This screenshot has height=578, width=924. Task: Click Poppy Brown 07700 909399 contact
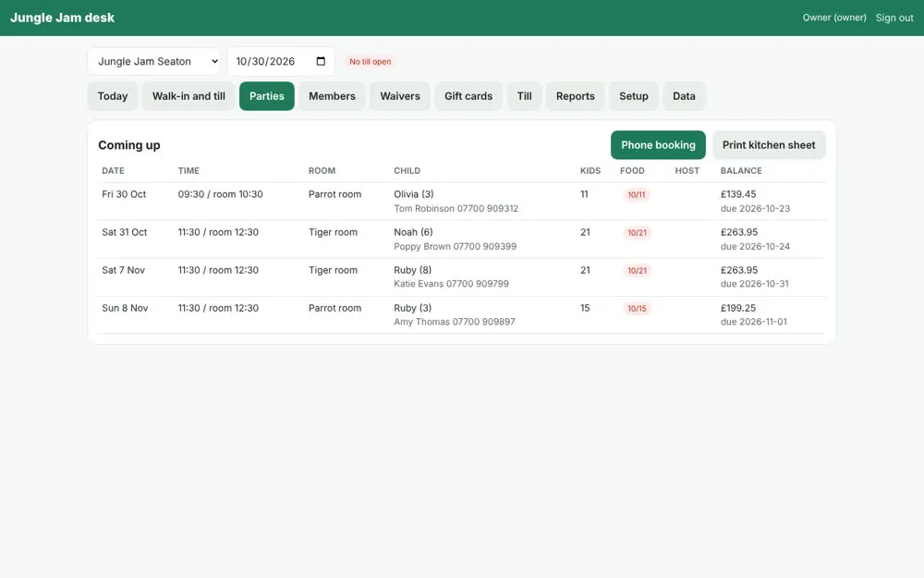(455, 247)
